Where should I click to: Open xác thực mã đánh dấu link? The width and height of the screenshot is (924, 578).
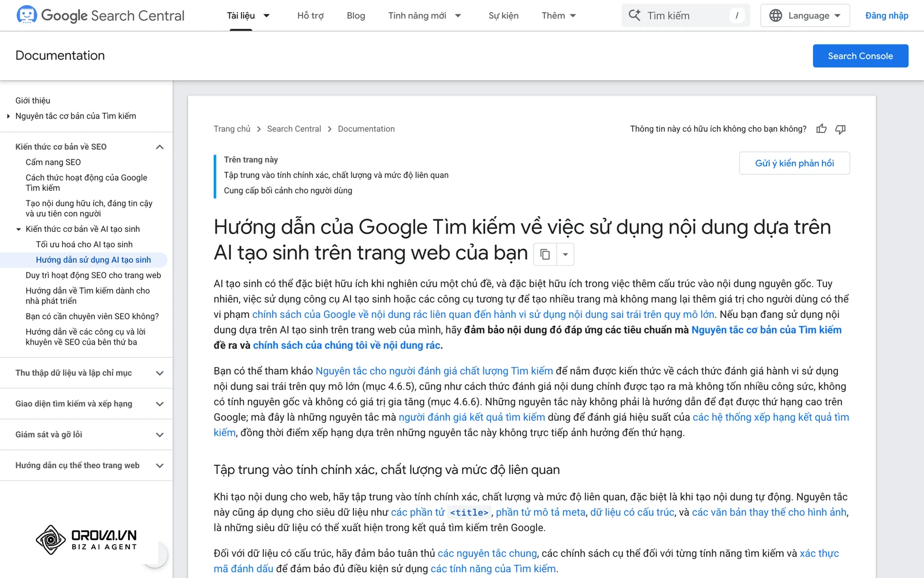pos(819,553)
